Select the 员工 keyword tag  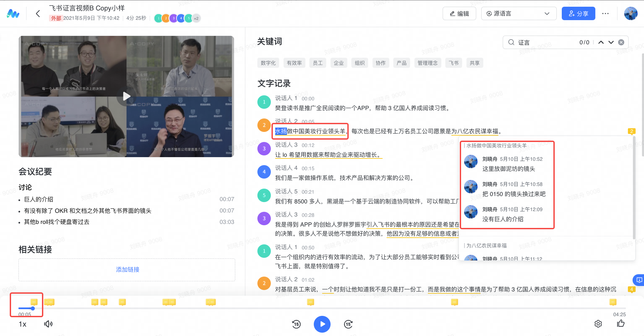(x=318, y=63)
